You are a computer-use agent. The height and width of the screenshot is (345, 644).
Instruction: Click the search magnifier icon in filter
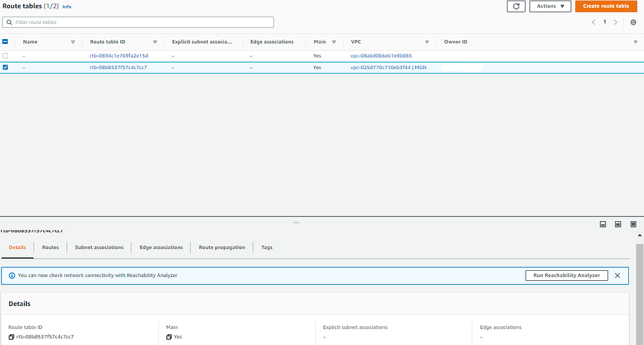9,22
